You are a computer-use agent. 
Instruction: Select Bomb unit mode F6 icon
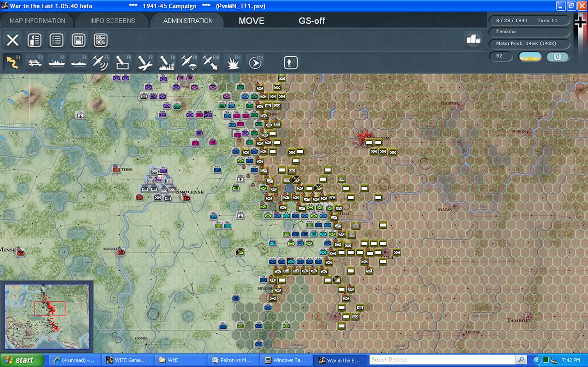point(123,63)
